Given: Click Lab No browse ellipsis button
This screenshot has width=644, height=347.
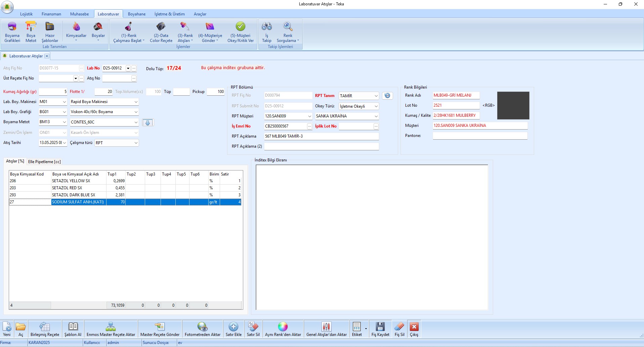Looking at the screenshot, I should (134, 68).
